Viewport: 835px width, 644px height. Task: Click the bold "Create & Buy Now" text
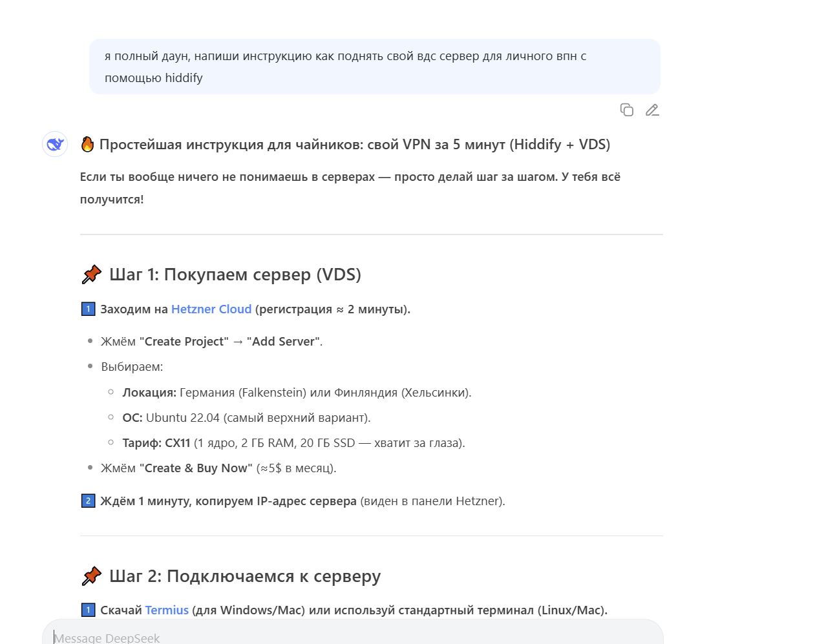(x=196, y=468)
